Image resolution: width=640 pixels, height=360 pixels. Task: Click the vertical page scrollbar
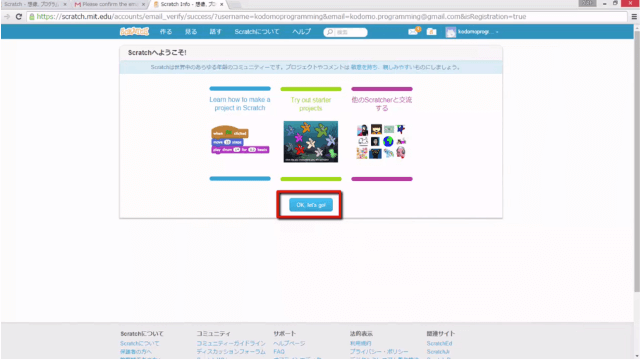pos(637,161)
